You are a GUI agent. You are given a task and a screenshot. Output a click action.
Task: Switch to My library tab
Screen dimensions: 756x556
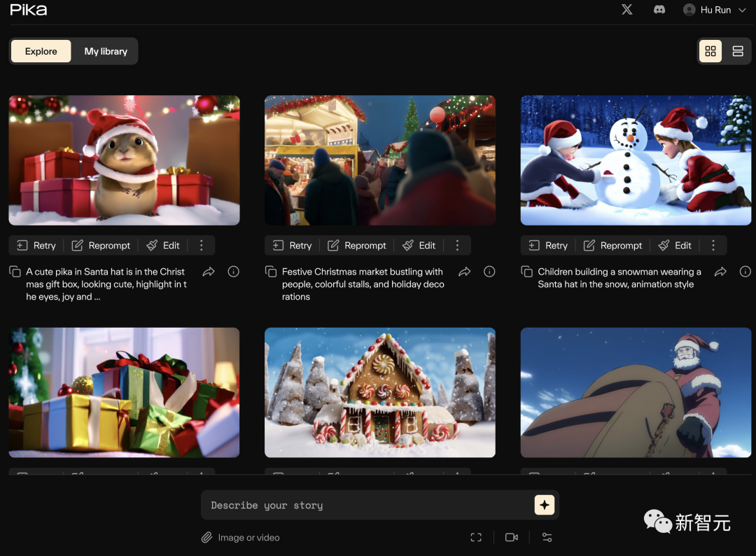click(106, 51)
